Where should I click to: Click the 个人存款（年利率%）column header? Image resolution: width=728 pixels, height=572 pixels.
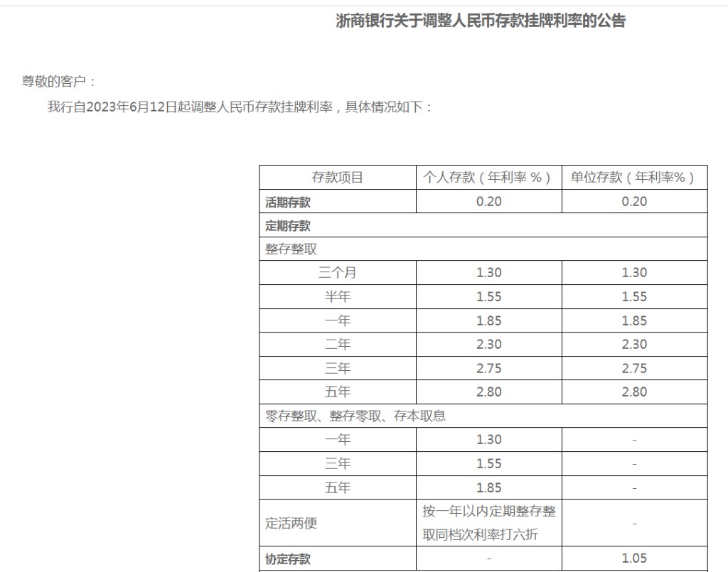(488, 177)
